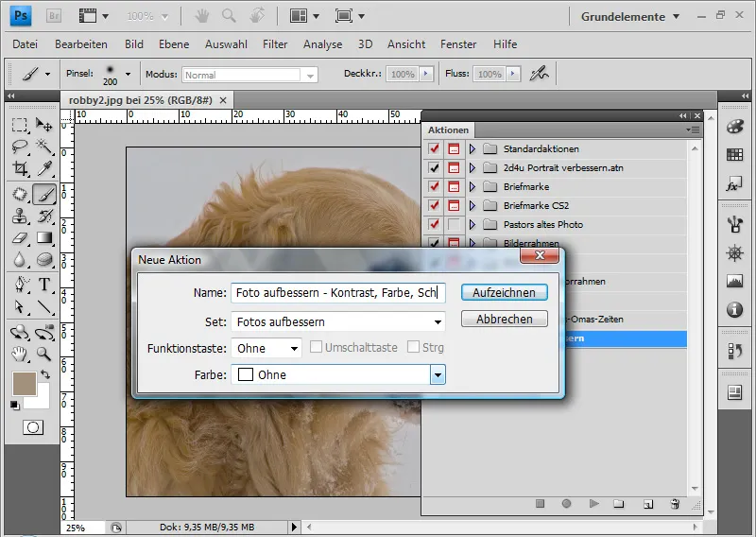Open the Funktionstaste dropdown

pos(266,348)
